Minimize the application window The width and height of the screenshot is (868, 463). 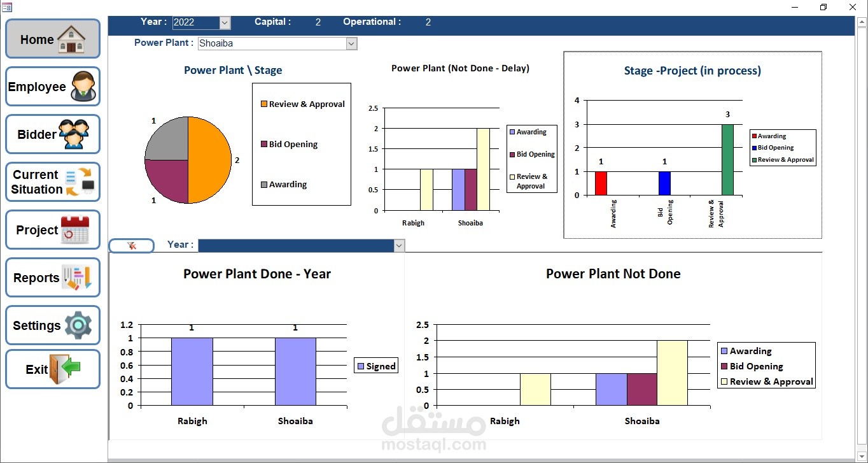pyautogui.click(x=795, y=7)
